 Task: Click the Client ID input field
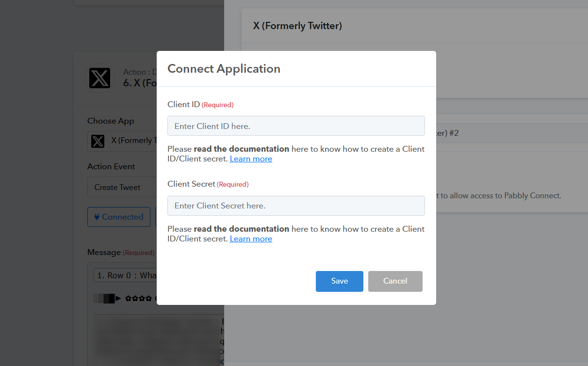click(x=296, y=126)
